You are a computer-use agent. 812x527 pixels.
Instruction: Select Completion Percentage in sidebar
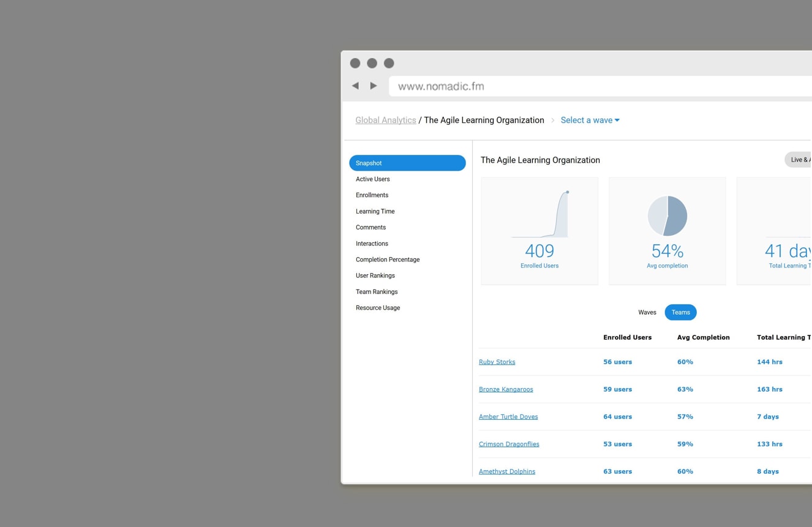pyautogui.click(x=387, y=260)
